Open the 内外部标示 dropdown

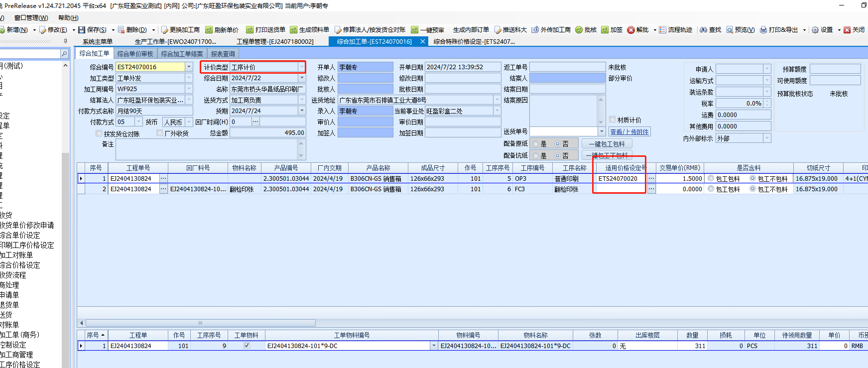(767, 138)
